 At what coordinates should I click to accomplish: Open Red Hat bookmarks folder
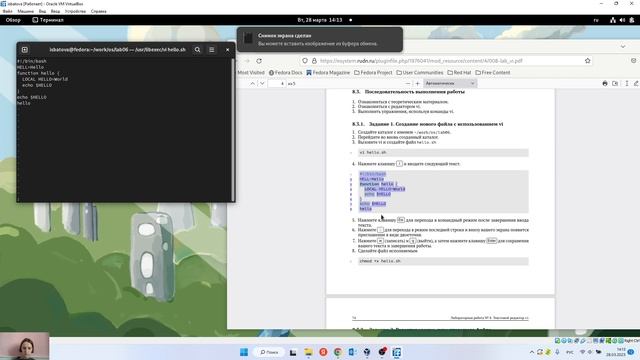[459, 73]
